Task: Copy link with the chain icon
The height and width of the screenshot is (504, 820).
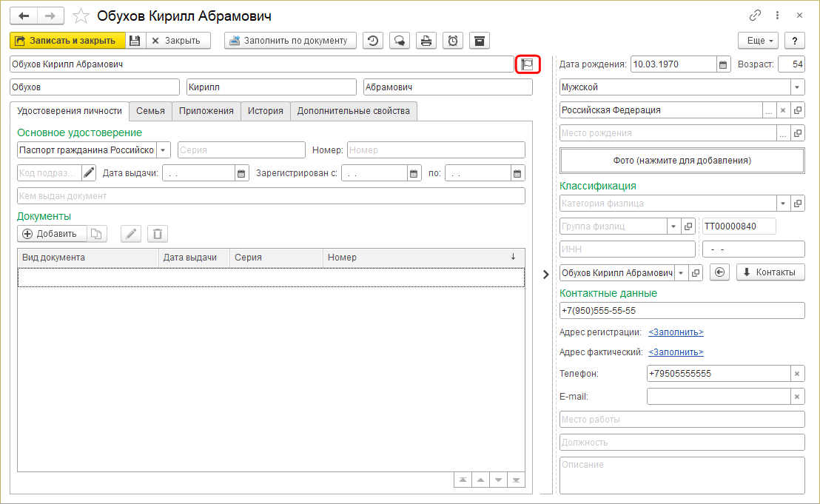Action: [756, 15]
